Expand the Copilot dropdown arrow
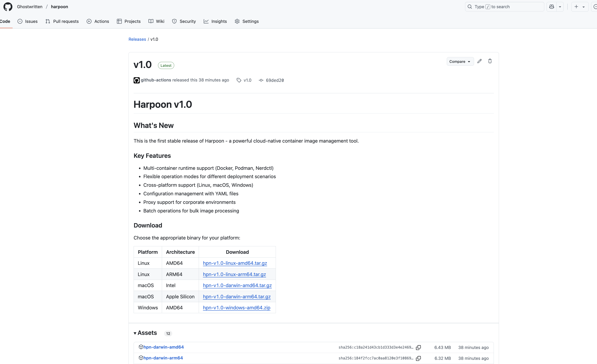This screenshot has width=597, height=364. 560,7
